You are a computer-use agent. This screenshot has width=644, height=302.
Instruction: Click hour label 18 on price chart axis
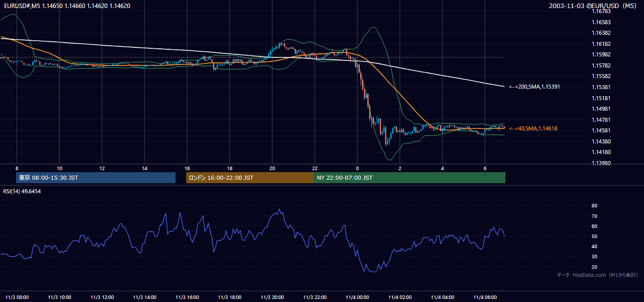point(230,168)
